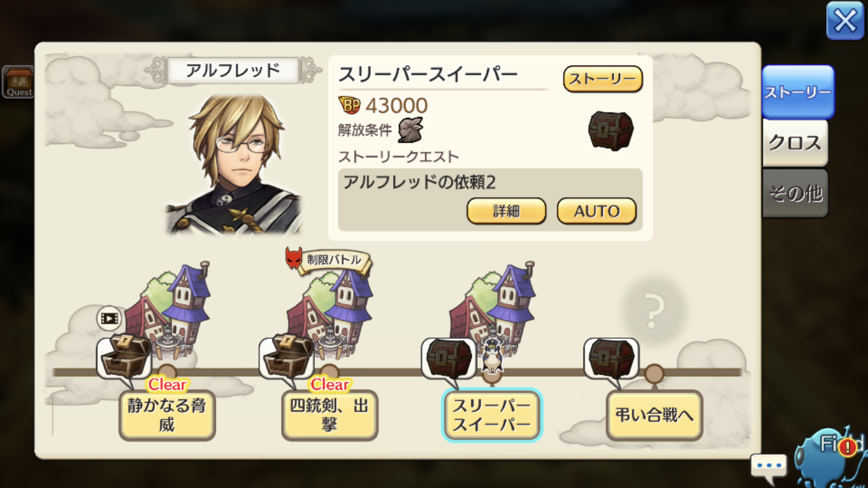Viewport: 868px width, 488px height.
Task: Start the quest with AUTO button
Action: [597, 211]
